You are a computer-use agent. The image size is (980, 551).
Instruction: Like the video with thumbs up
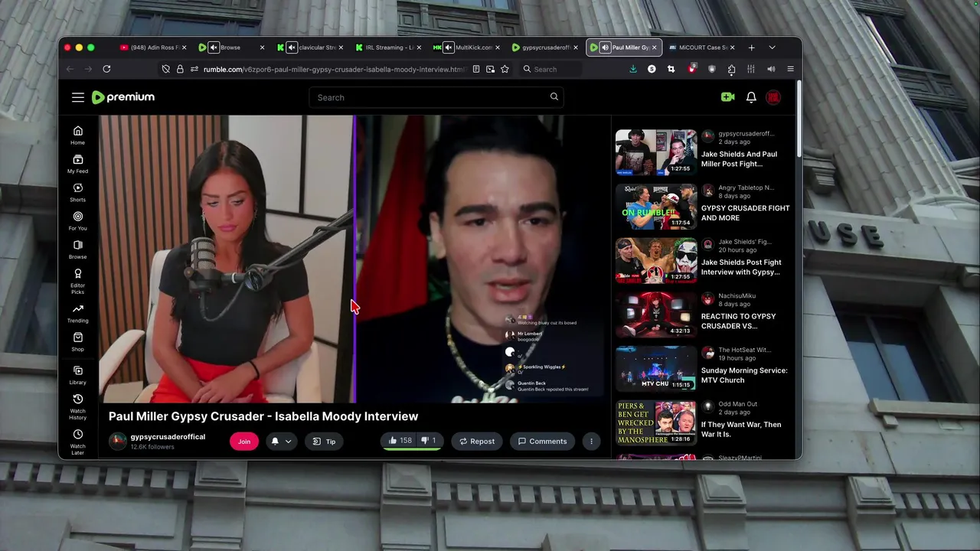(400, 441)
